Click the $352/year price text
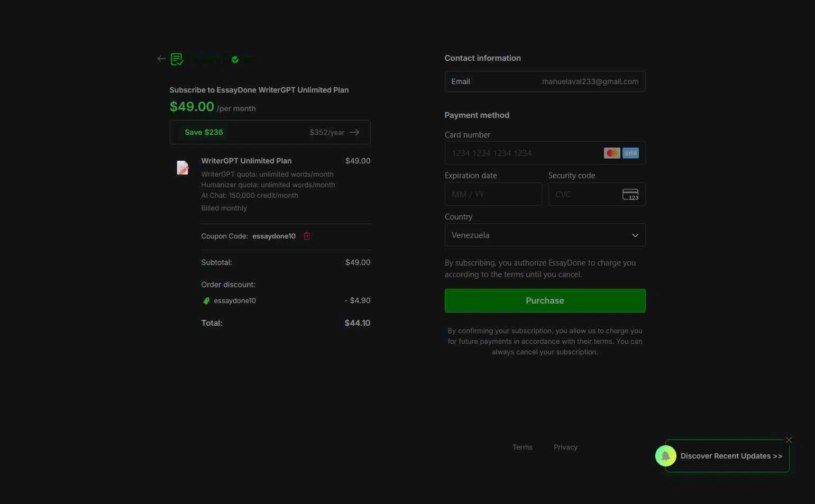The image size is (815, 504). pos(327,132)
